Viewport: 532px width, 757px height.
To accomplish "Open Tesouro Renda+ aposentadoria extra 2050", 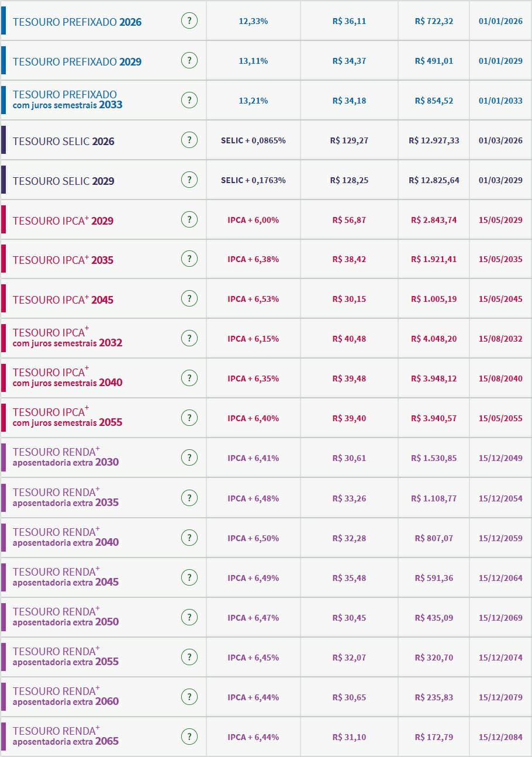I will point(65,617).
